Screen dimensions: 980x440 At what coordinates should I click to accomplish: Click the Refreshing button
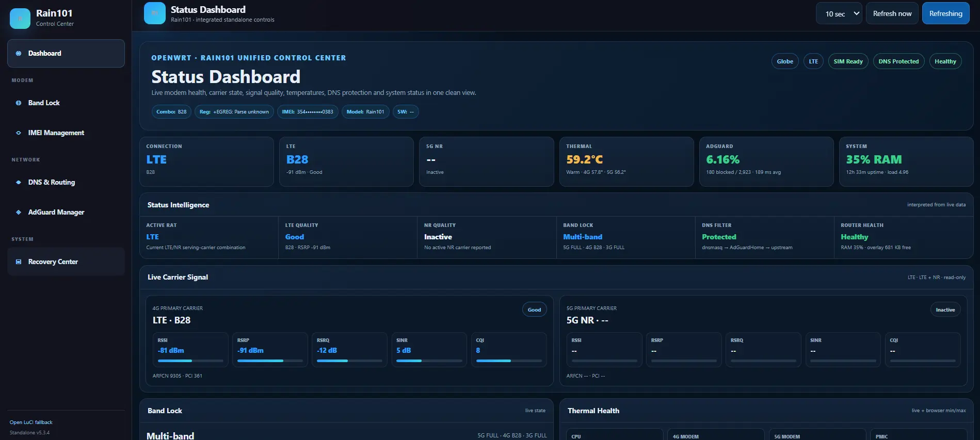[945, 13]
